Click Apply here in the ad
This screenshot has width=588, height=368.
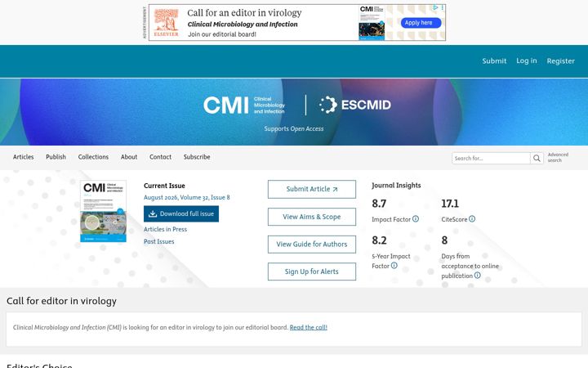coord(421,23)
